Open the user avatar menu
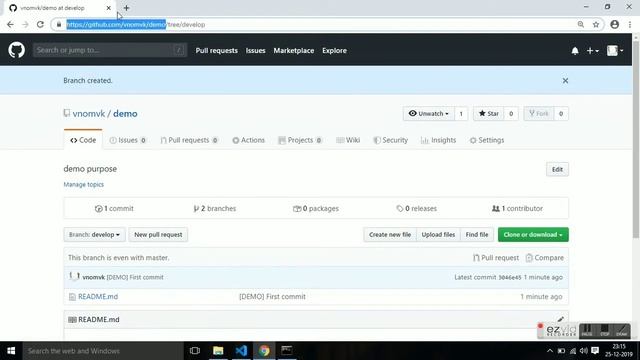Screen dimensions: 640x360 [615, 51]
